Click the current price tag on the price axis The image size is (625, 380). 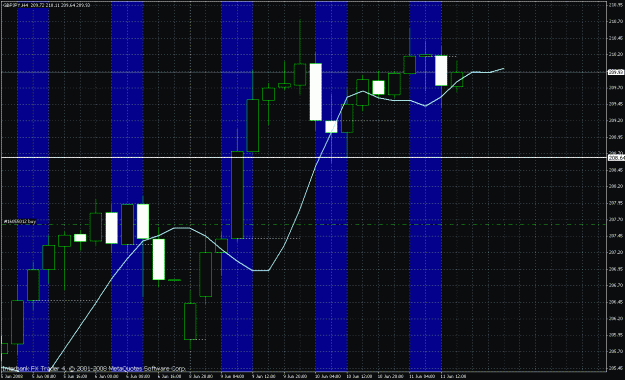pyautogui.click(x=615, y=72)
